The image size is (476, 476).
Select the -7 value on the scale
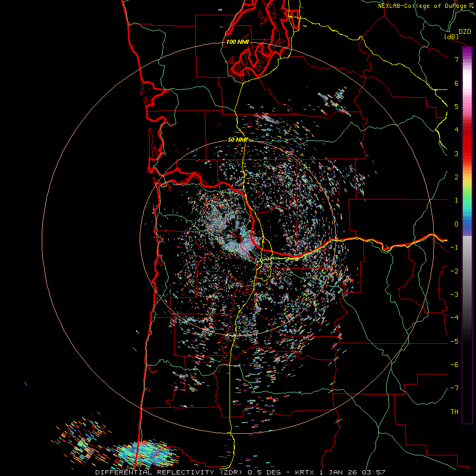(x=454, y=388)
